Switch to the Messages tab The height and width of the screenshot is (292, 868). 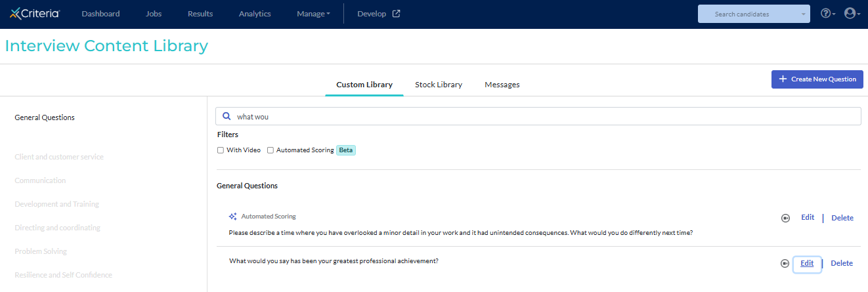(x=502, y=85)
